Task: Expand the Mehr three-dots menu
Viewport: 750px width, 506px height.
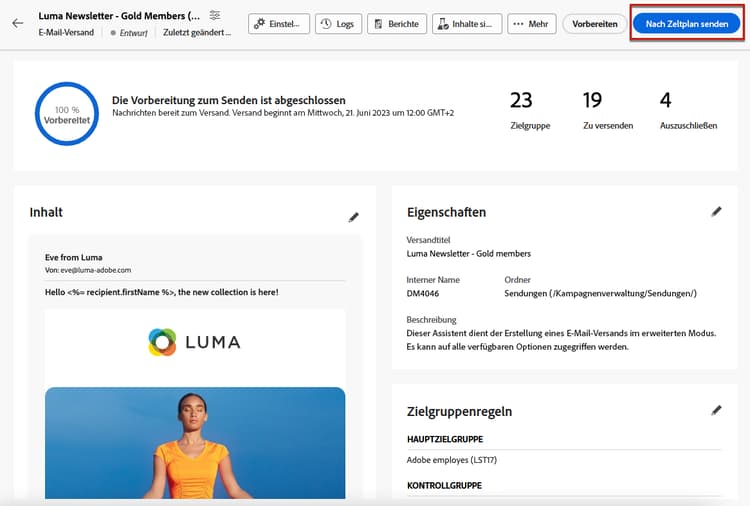Action: click(x=531, y=24)
